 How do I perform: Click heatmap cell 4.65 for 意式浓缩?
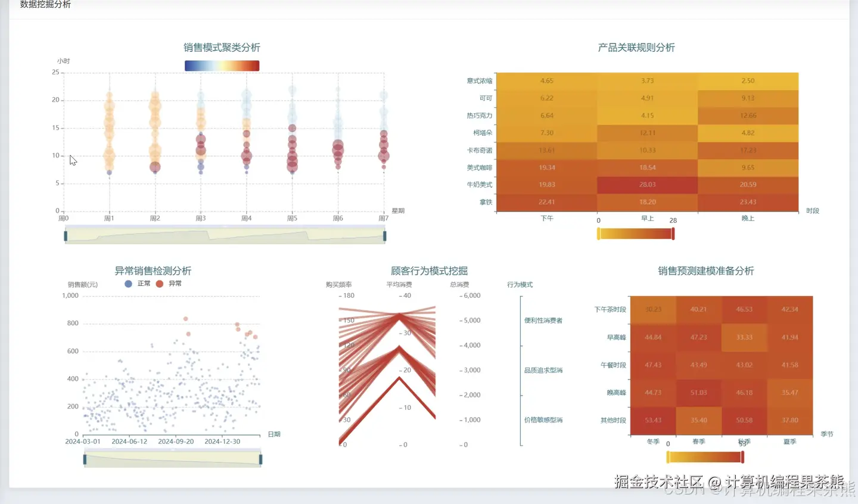(547, 81)
